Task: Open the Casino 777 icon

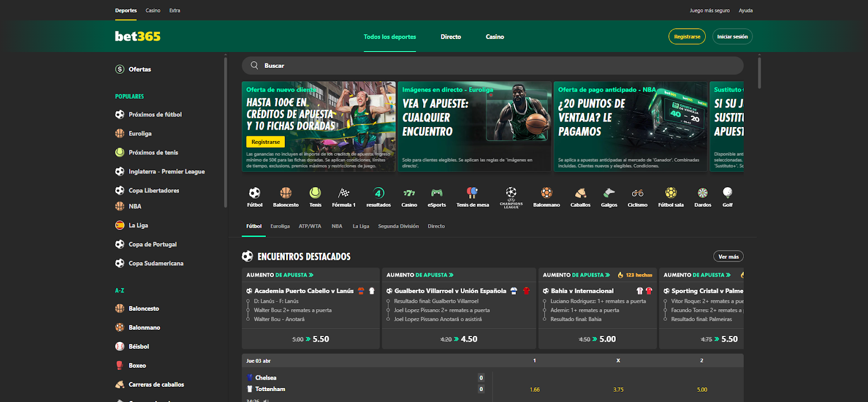Action: click(409, 193)
